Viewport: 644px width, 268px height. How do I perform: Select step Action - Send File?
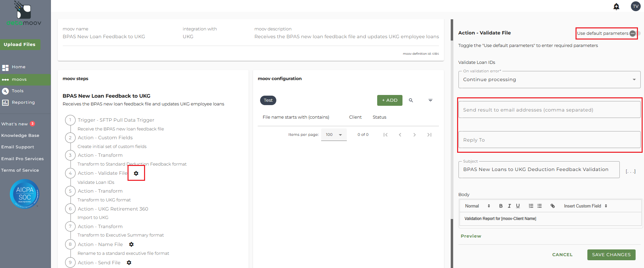[x=99, y=263]
